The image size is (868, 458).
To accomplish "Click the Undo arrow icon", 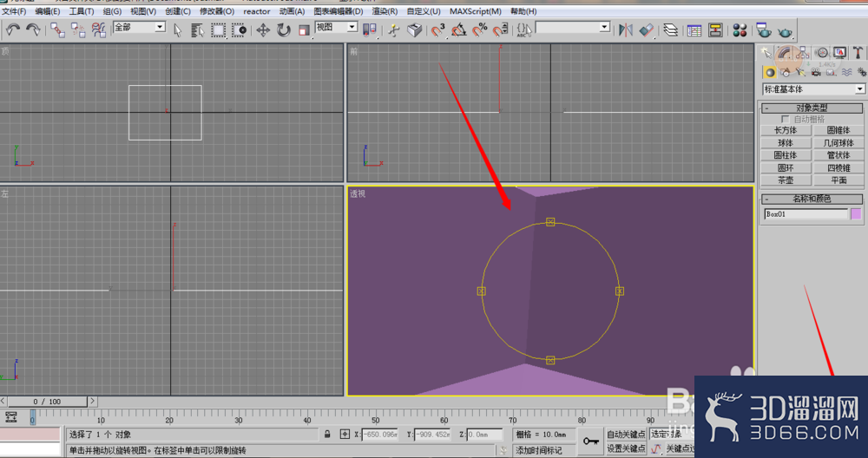I will [13, 29].
